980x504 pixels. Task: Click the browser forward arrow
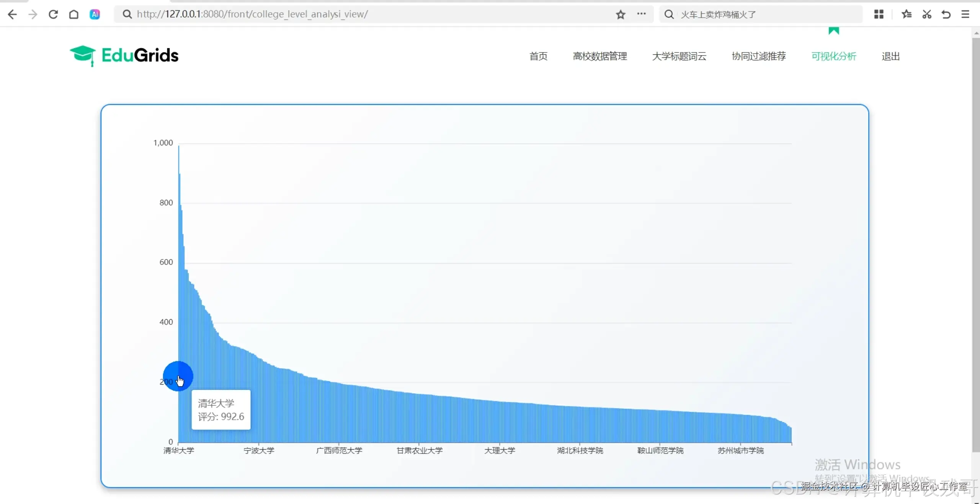33,15
